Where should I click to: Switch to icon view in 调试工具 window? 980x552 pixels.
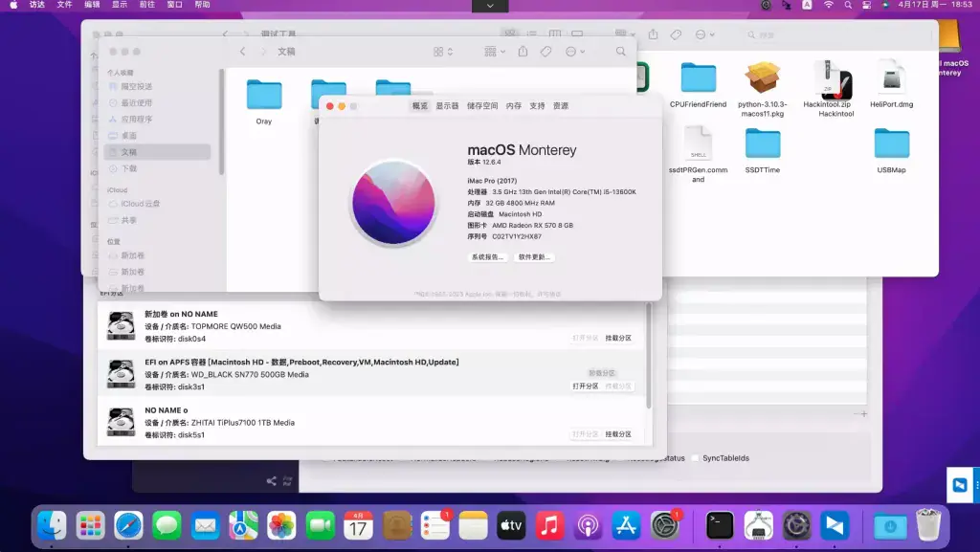[x=511, y=33]
